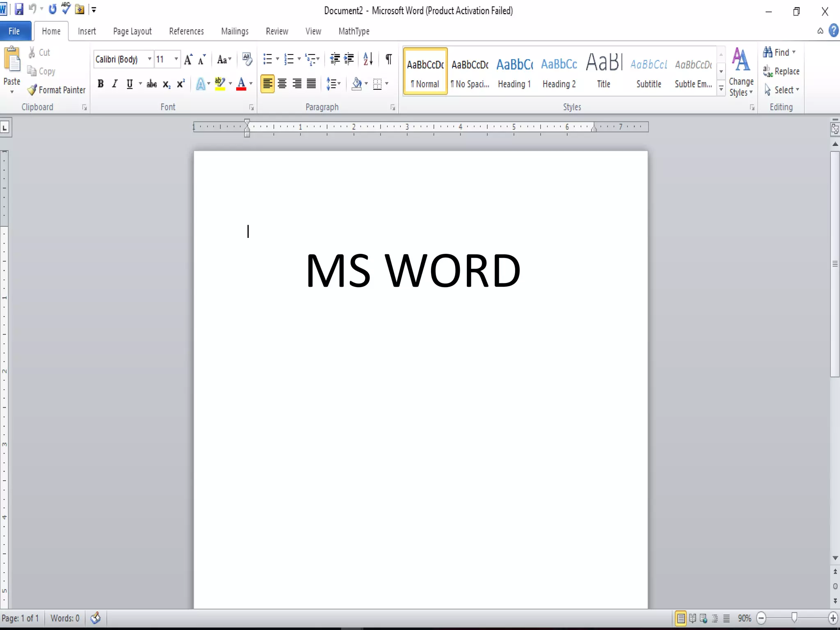Click the Save icon in quick access toolbar

pos(19,9)
